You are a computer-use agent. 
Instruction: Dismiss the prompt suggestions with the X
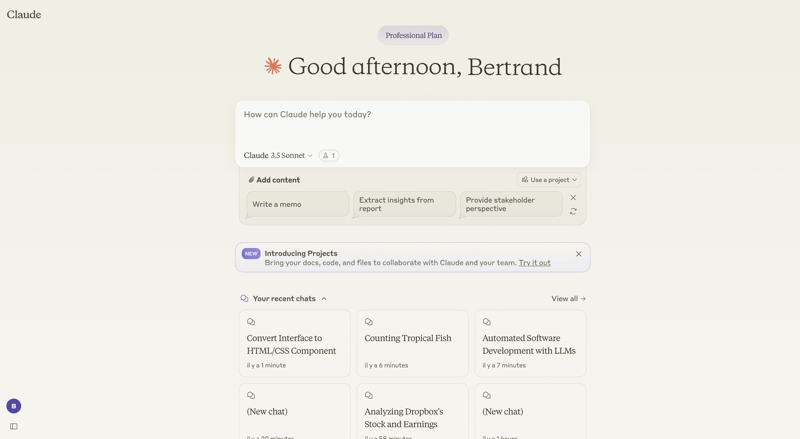click(573, 198)
